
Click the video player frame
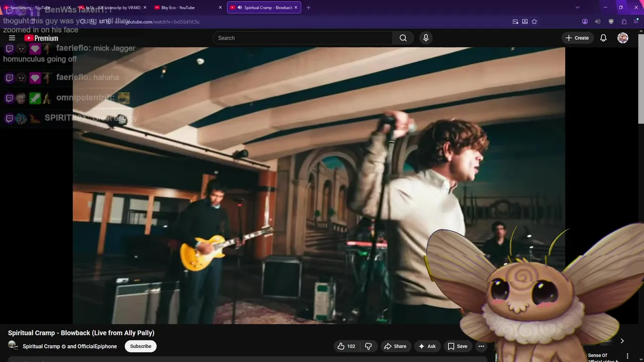319,186
